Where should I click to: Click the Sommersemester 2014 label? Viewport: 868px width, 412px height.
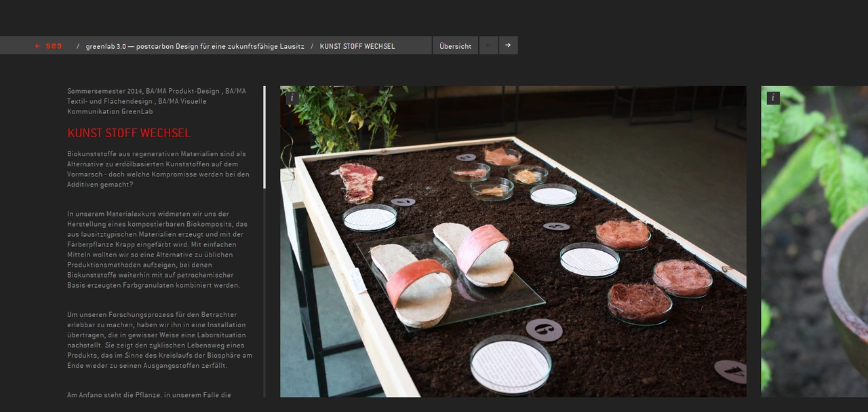(x=104, y=91)
